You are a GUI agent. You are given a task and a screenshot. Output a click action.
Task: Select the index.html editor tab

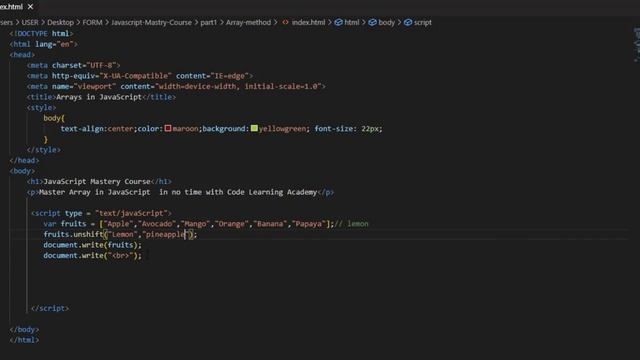point(17,7)
